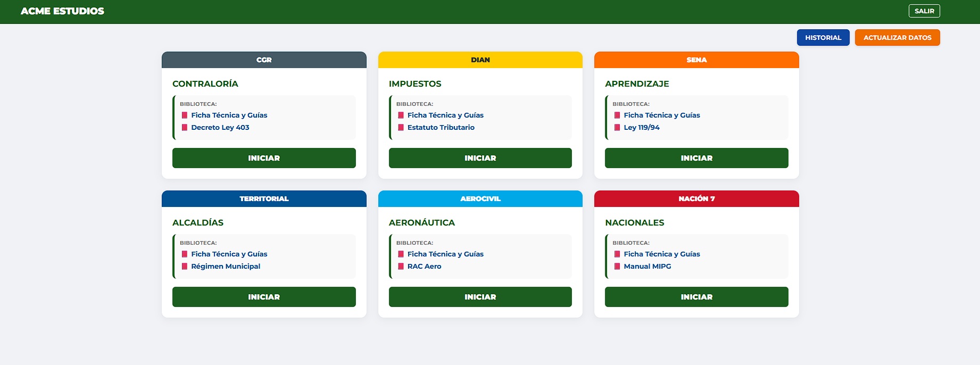
Task: Start the Contraloría study module
Action: tap(264, 158)
